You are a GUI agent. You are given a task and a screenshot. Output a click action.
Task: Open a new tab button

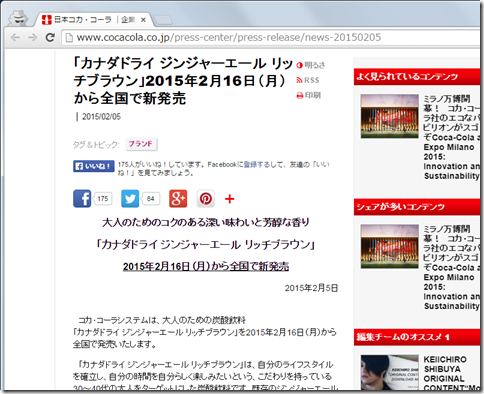tap(163, 20)
